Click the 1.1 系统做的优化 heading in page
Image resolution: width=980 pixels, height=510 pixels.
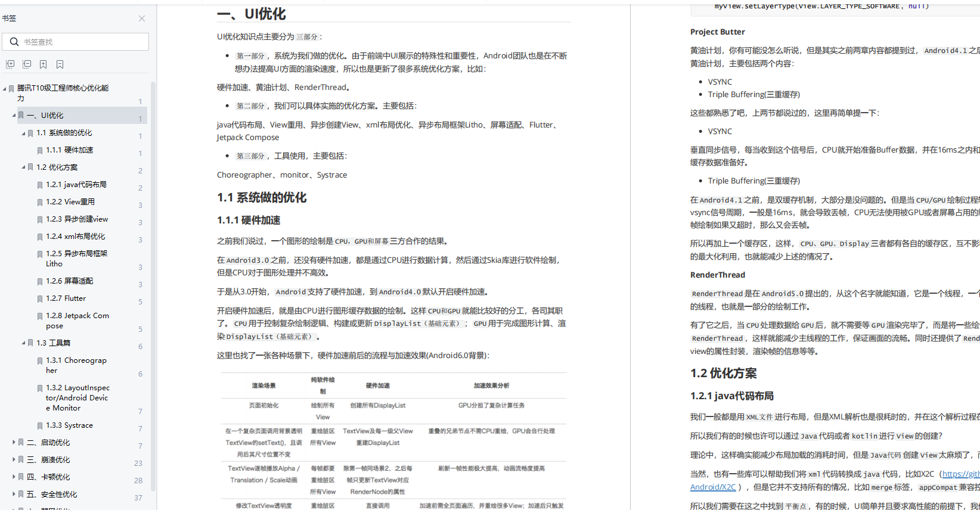click(262, 198)
